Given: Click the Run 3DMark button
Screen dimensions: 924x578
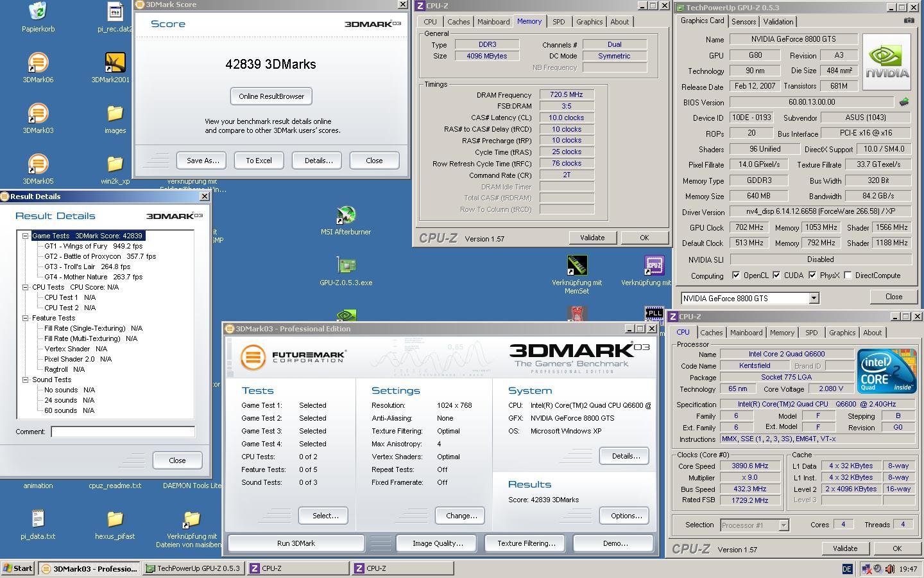Looking at the screenshot, I should [296, 543].
